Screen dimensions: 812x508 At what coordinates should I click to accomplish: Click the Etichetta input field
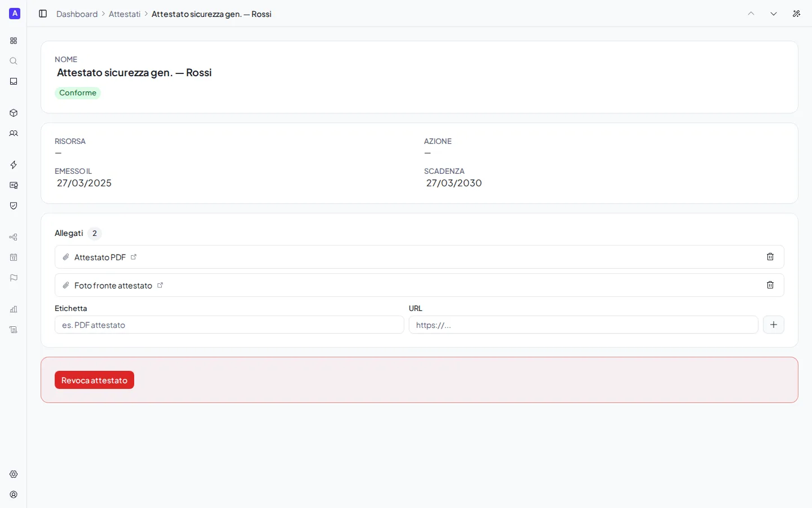pos(230,325)
